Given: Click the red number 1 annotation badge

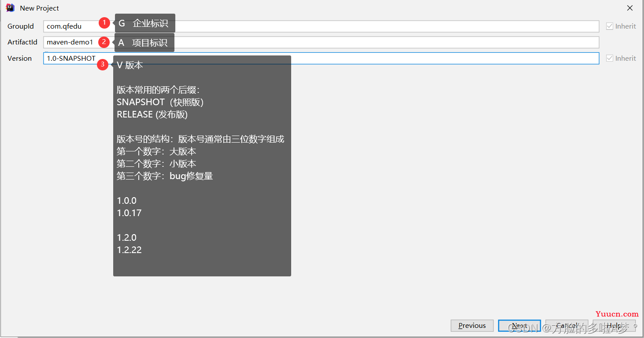Looking at the screenshot, I should click(x=104, y=22).
